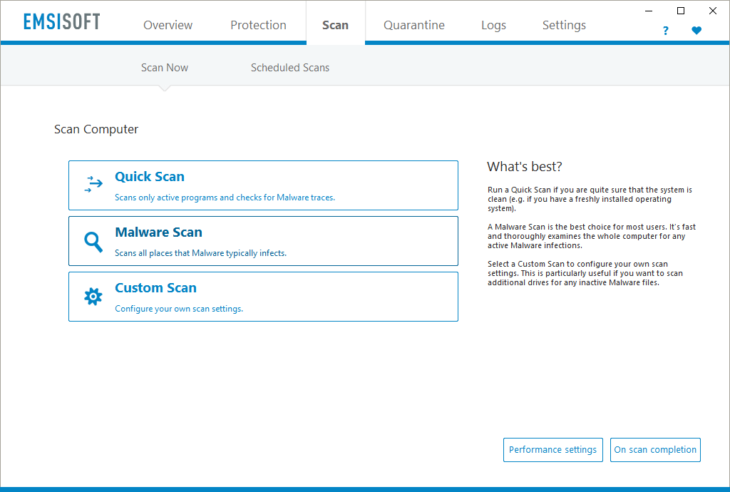Click the heart icon in the header
This screenshot has height=492, width=730.
coord(696,31)
